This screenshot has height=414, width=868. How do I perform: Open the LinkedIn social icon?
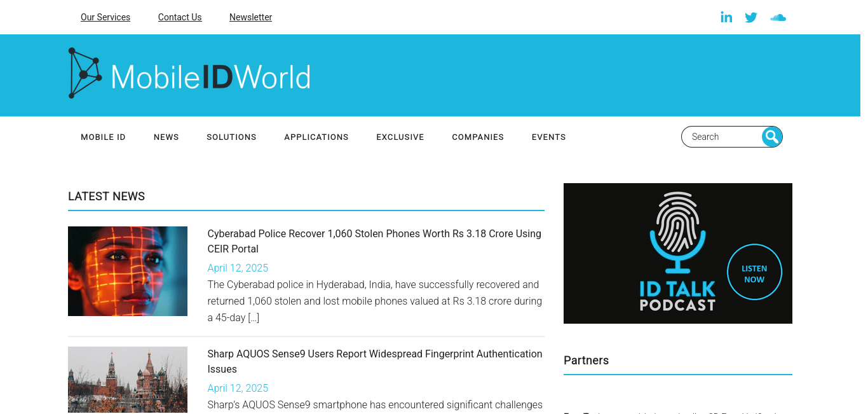point(726,17)
